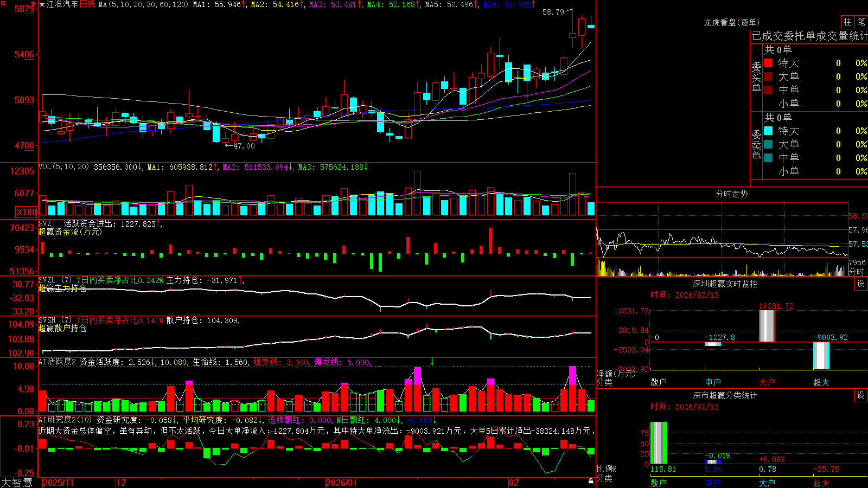Click the 平均研究度: -0.082 yellow label
Viewport: 868px width, 488px height.
pos(220,420)
